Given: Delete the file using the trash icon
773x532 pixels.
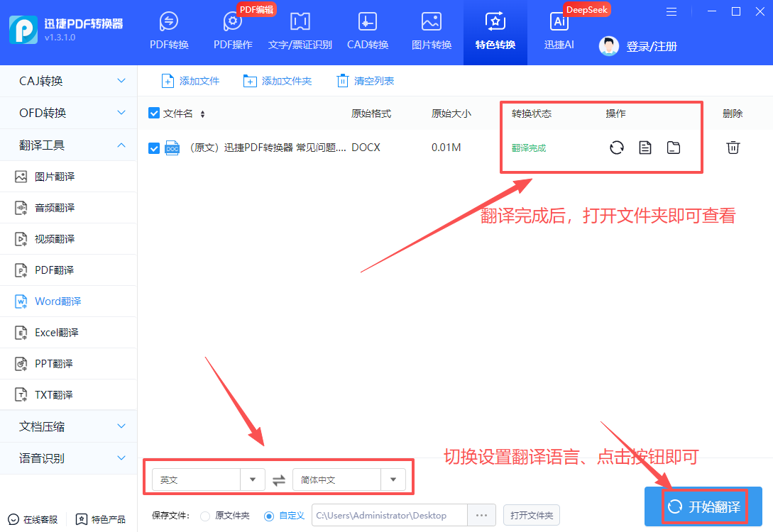Looking at the screenshot, I should [x=733, y=147].
